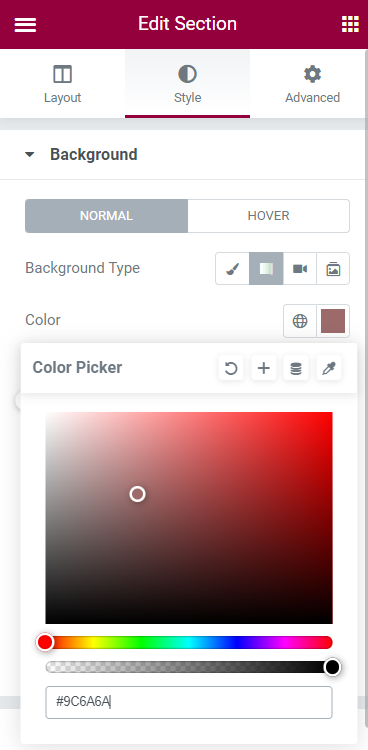Select slideshow background type
This screenshot has width=368, height=750.
coord(333,268)
